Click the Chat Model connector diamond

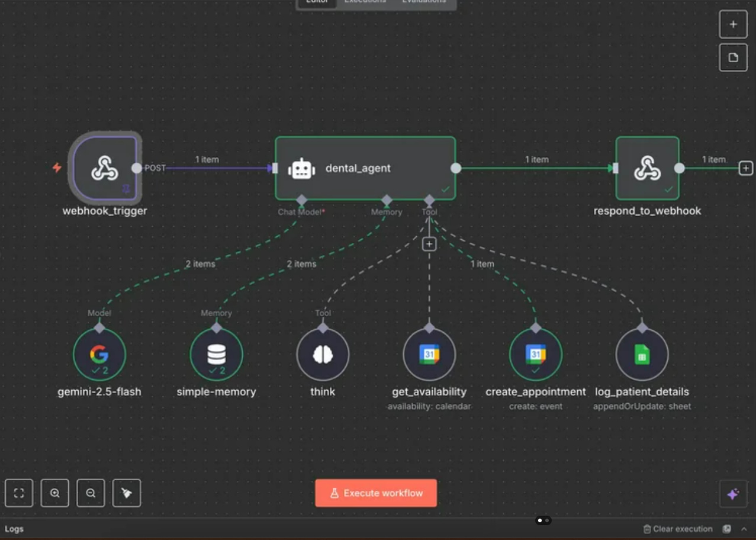[x=301, y=200]
